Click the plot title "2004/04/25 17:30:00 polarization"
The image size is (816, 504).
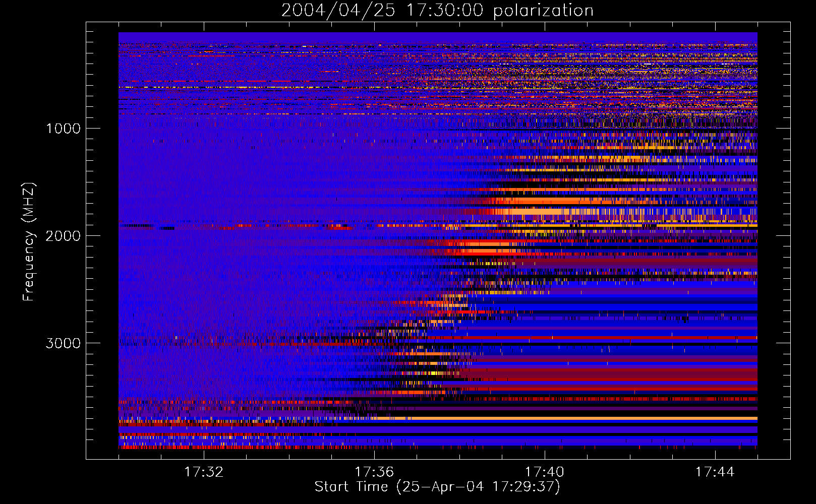click(437, 10)
